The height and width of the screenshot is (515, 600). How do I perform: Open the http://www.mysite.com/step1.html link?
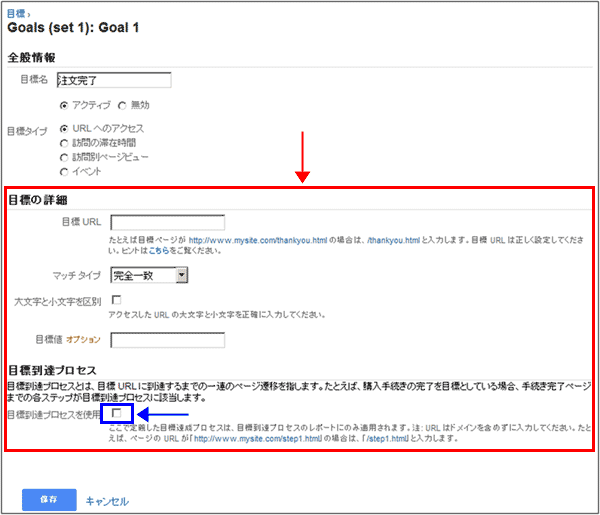(x=258, y=438)
